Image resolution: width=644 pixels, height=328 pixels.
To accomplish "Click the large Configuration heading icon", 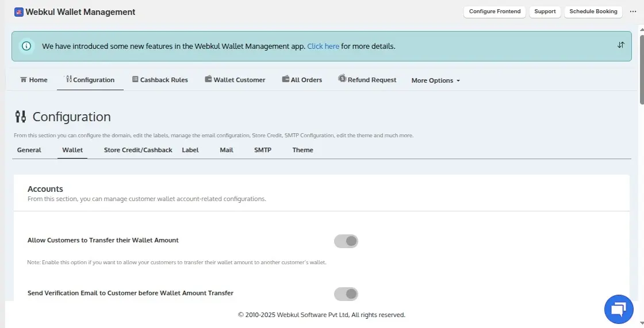I will pyautogui.click(x=21, y=117).
